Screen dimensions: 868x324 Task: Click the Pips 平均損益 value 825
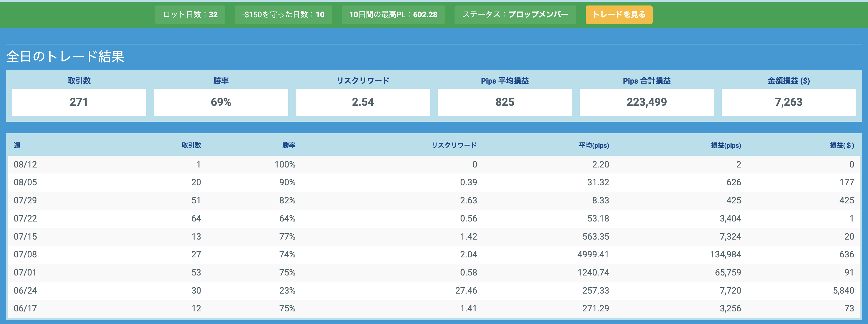(x=505, y=102)
